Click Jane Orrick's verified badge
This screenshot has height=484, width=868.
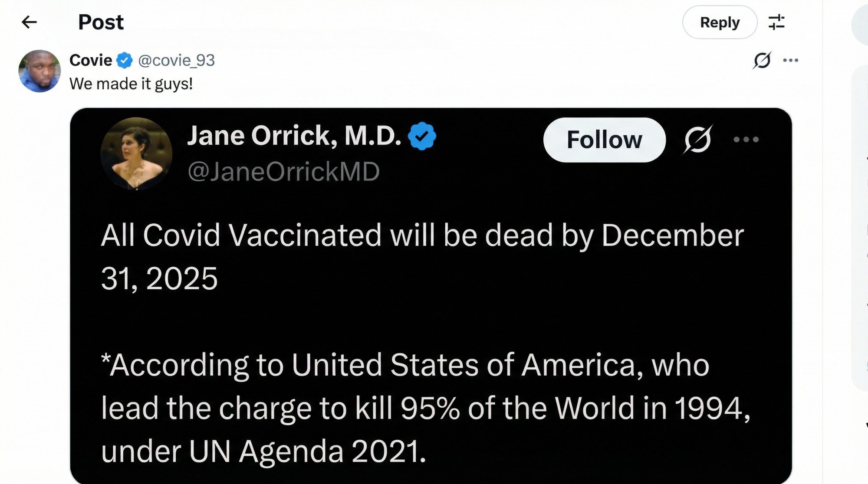pyautogui.click(x=422, y=136)
